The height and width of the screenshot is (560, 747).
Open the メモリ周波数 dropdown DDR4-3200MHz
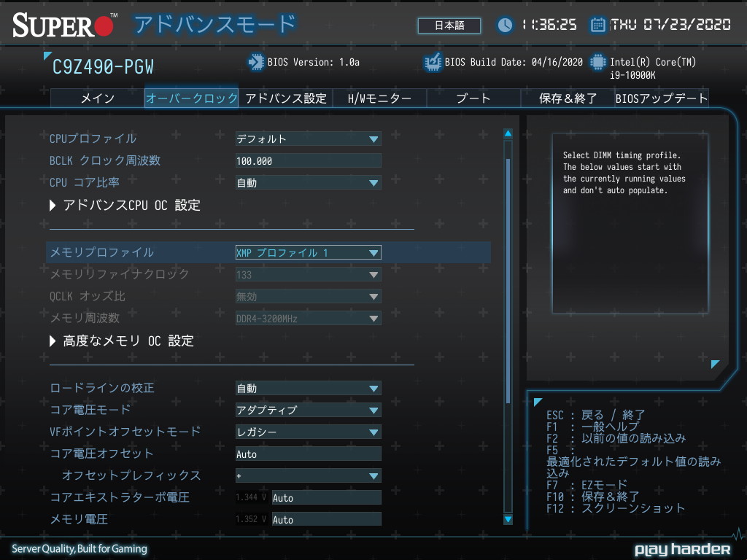[309, 319]
